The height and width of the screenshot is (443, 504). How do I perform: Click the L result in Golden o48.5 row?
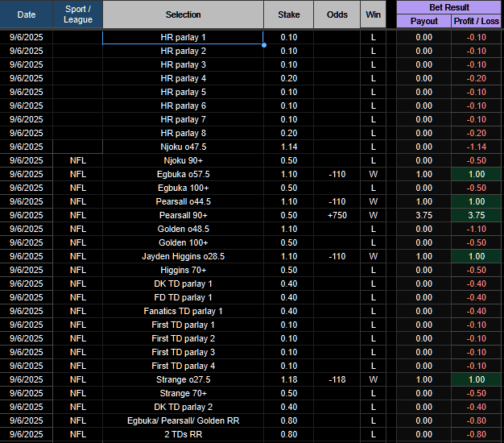tap(374, 229)
